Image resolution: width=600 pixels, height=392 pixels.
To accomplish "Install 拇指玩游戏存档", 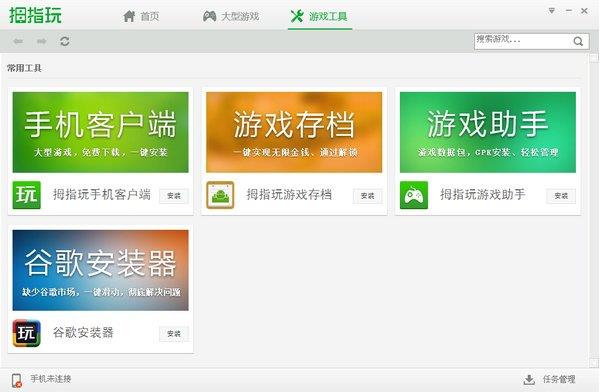I will pyautogui.click(x=367, y=196).
